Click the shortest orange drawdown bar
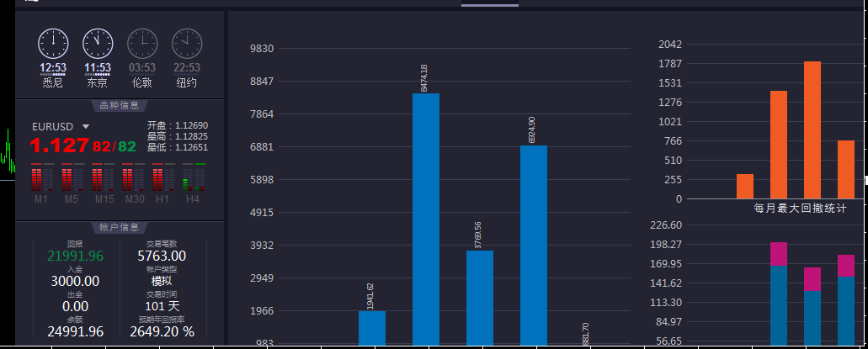 pos(744,187)
